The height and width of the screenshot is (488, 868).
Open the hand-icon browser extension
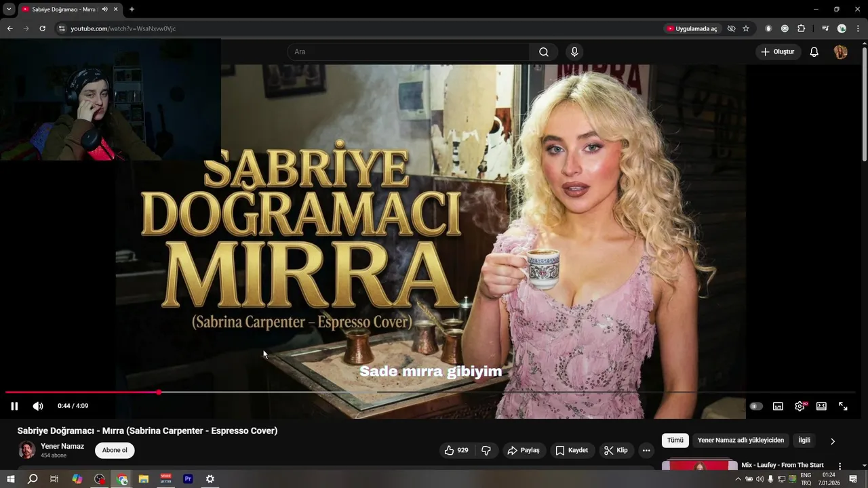click(x=768, y=28)
